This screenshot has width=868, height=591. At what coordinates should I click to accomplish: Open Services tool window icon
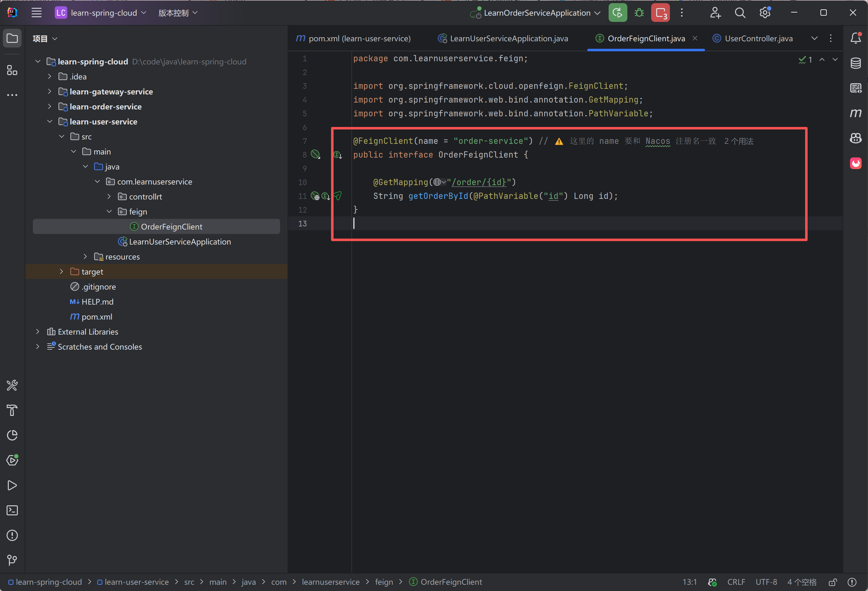click(12, 460)
